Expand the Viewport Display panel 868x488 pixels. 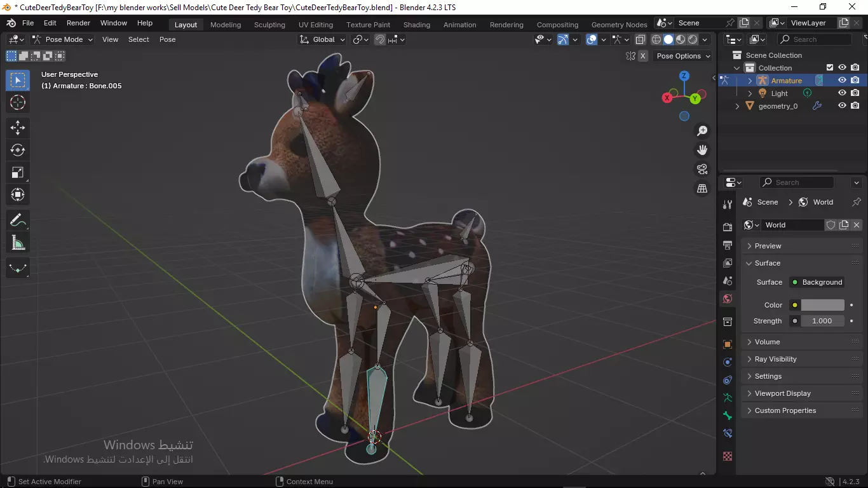(803, 393)
